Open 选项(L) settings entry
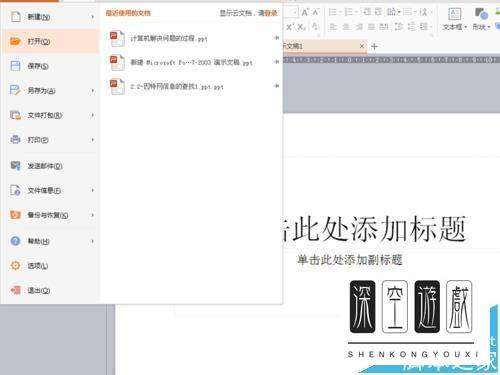Viewport: 500px width, 375px height. tap(50, 266)
